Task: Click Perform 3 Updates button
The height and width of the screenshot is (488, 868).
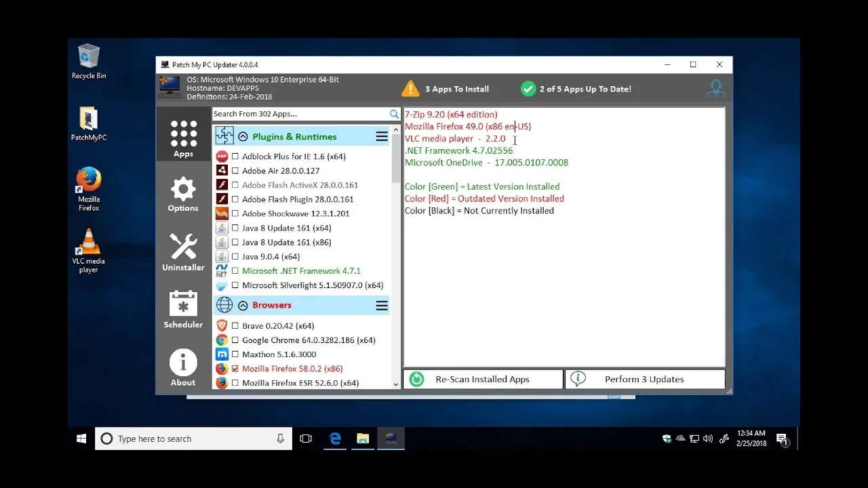Action: [645, 380]
